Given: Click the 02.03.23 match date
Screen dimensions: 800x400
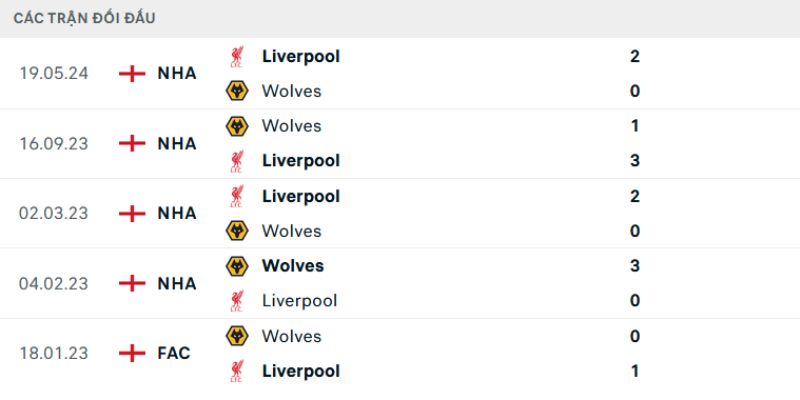Looking at the screenshot, I should coord(54,213).
